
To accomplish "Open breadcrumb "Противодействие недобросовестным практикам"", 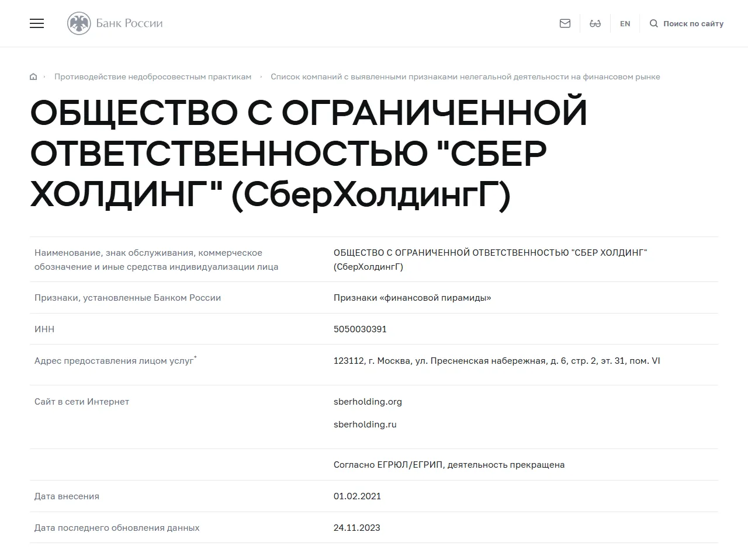I will click(153, 76).
